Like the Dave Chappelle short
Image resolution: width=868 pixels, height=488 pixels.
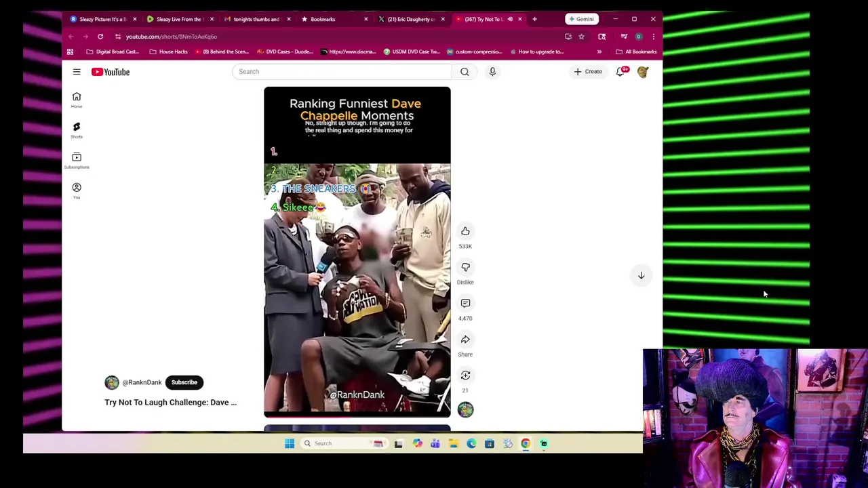(465, 231)
